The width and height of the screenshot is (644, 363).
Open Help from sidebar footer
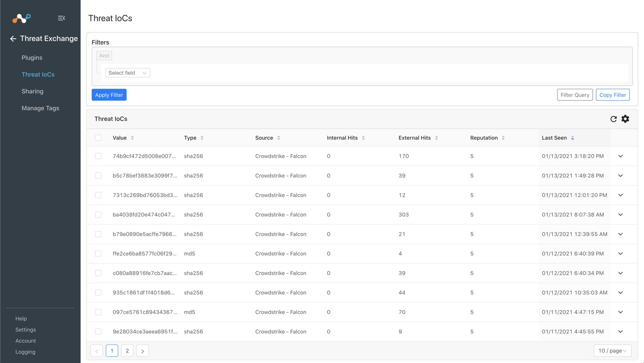pyautogui.click(x=21, y=318)
